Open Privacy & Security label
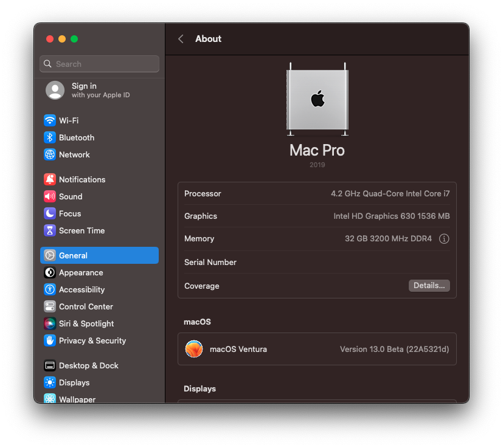The image size is (503, 448). tap(92, 340)
